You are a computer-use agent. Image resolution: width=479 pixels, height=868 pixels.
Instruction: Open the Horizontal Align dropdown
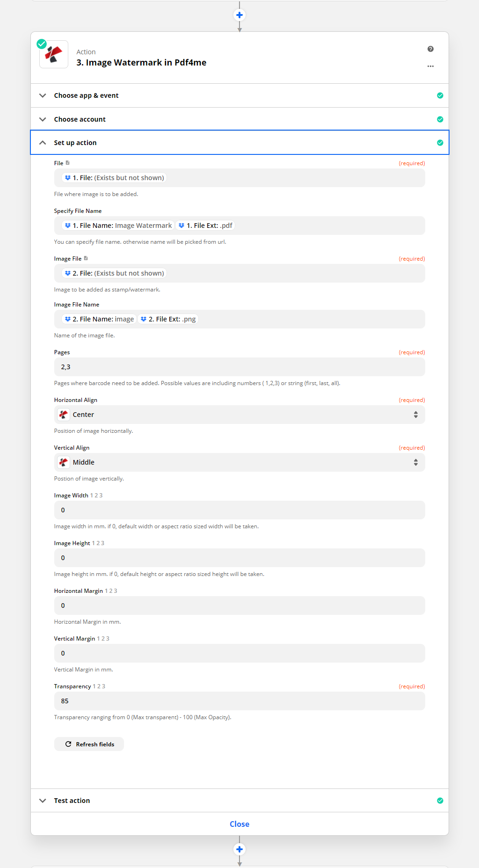pyautogui.click(x=239, y=415)
